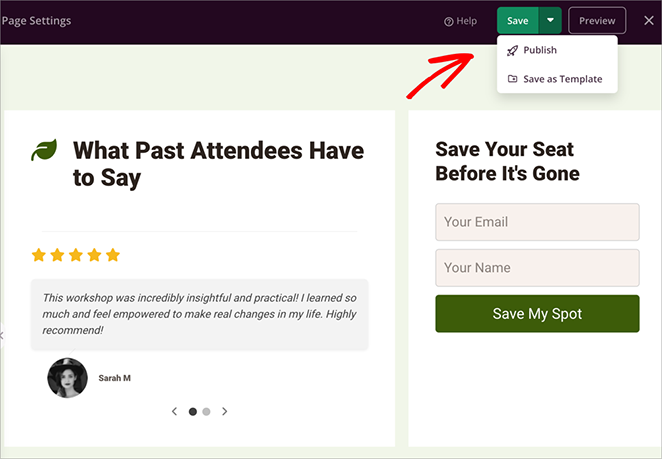Open Page Settings in the top bar
The width and height of the screenshot is (662, 459).
(36, 21)
